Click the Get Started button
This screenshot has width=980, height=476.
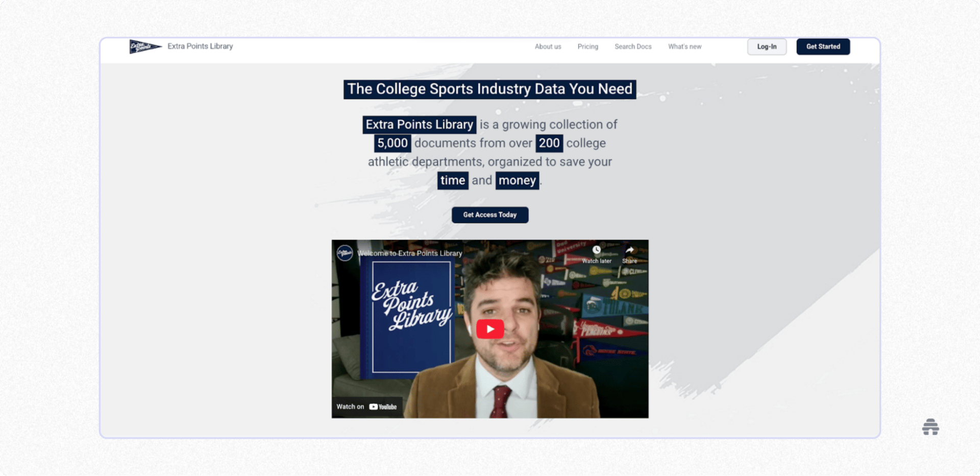coord(823,46)
